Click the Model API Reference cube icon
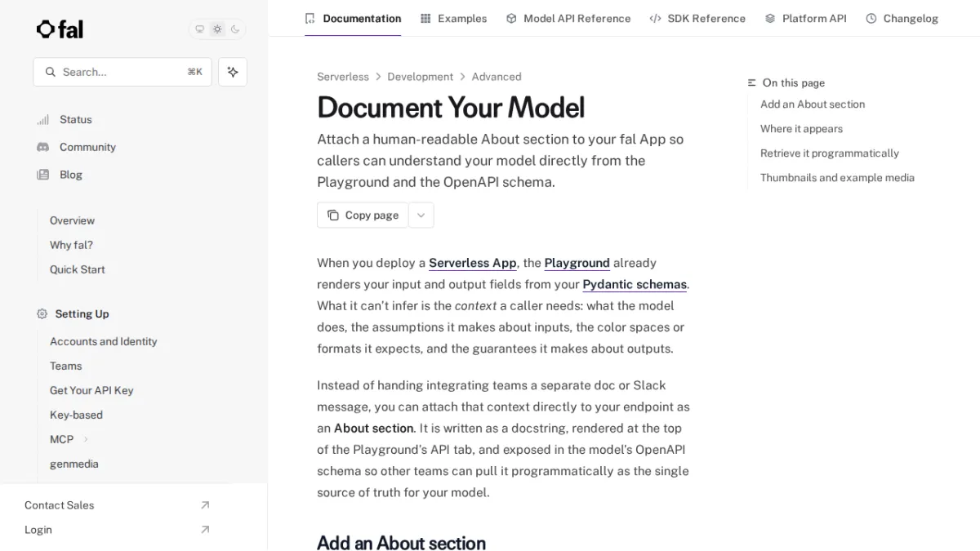 [x=511, y=18]
